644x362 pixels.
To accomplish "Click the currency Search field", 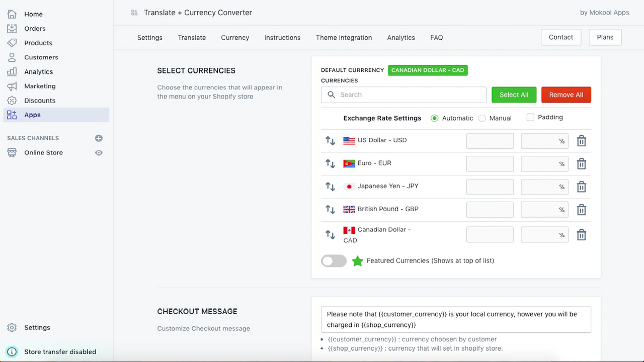I will click(x=404, y=95).
